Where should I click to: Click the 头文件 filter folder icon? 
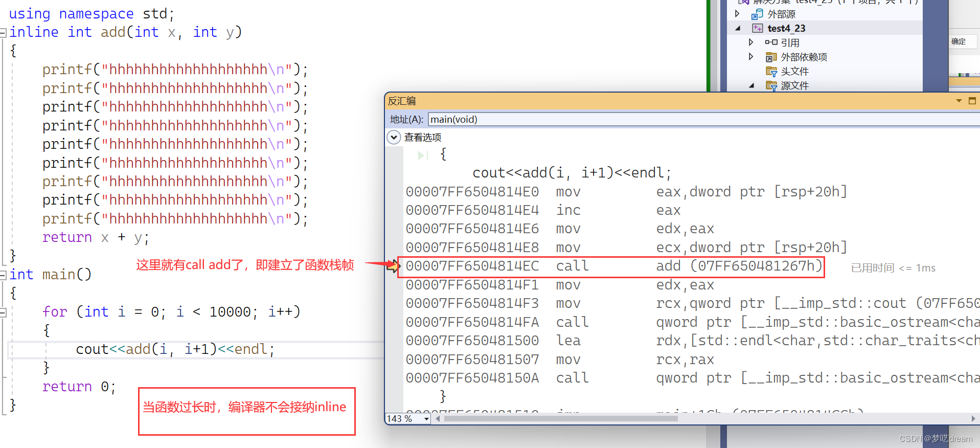(771, 71)
